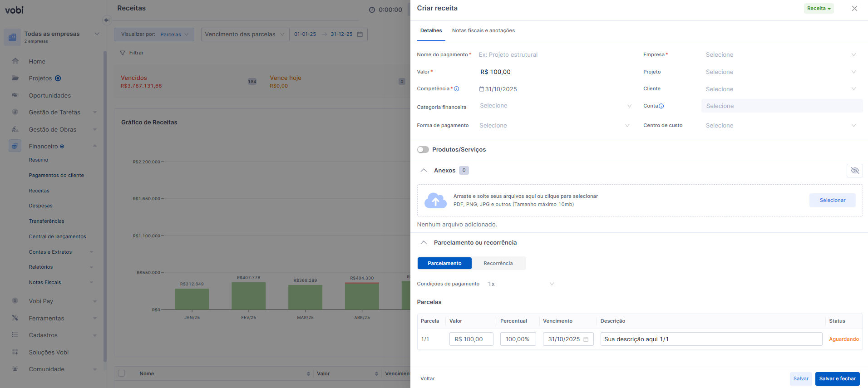This screenshot has width=868, height=388.
Task: Click the Nome do pagamento input field
Action: 554,55
